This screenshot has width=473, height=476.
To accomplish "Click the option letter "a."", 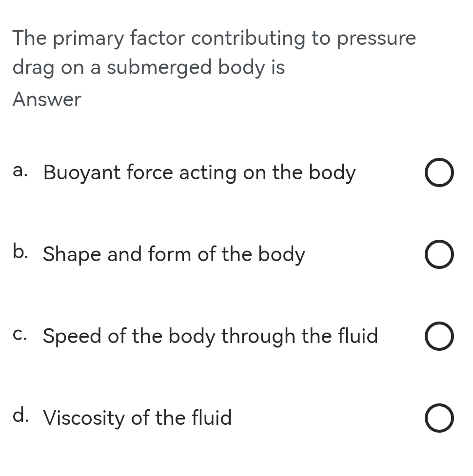I will 20,171.
